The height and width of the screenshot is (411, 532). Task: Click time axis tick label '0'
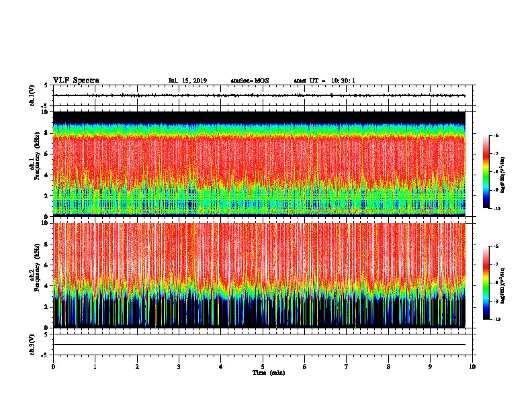click(53, 367)
